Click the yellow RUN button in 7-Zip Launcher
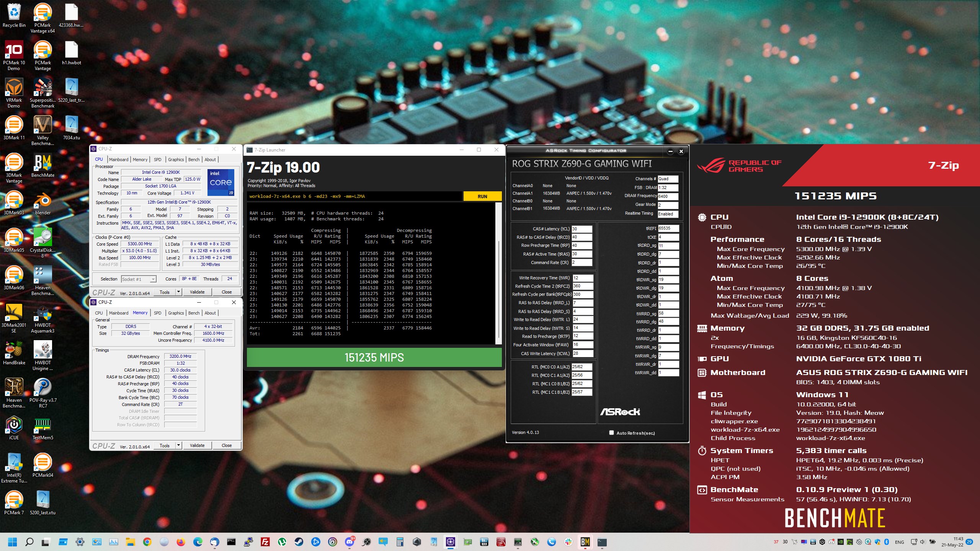Viewport: 980px width, 551px height. 482,196
